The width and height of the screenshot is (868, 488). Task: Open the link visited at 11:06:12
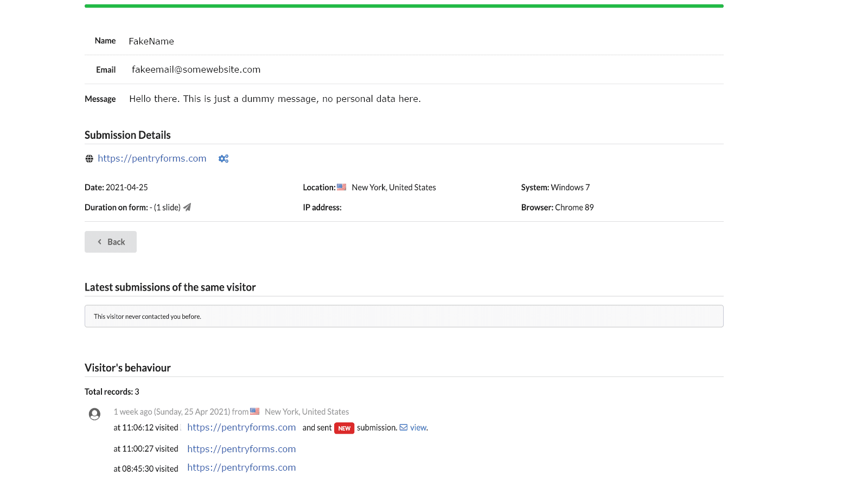[241, 427]
